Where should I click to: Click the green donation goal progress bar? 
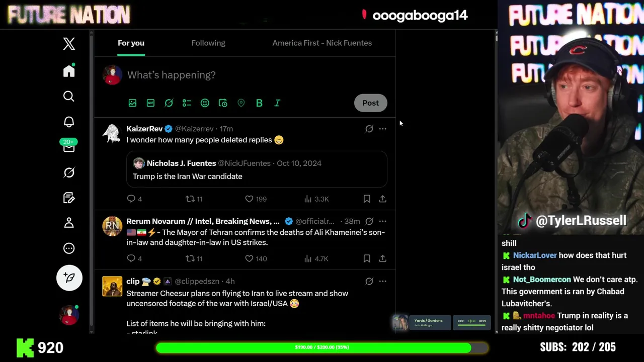(322, 347)
